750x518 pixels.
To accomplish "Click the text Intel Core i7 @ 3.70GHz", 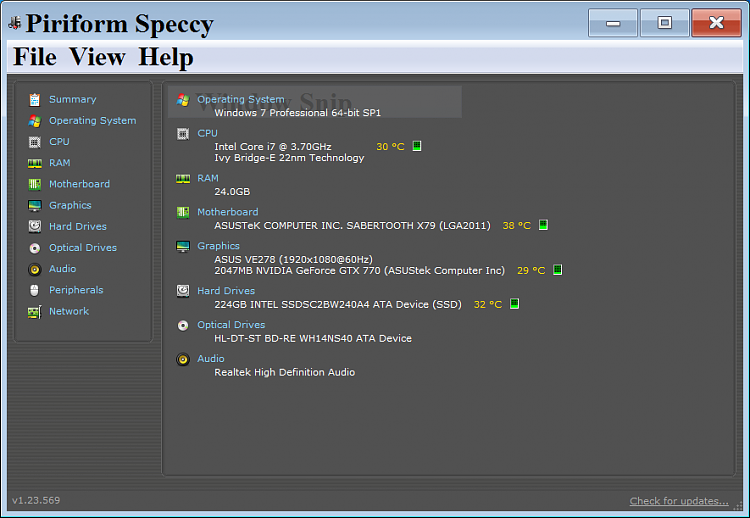I will tap(273, 147).
